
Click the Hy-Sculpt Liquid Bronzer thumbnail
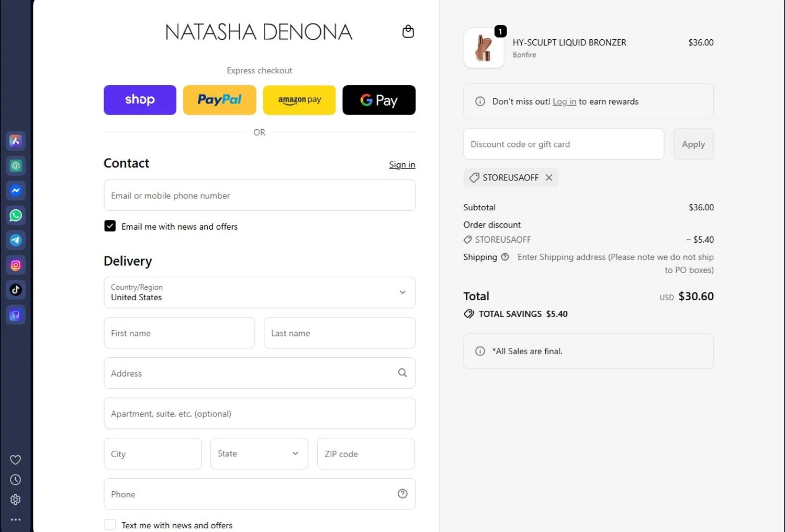tap(484, 48)
